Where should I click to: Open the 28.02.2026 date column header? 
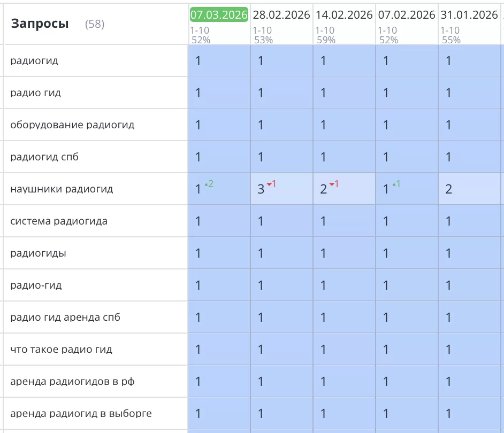point(281,15)
